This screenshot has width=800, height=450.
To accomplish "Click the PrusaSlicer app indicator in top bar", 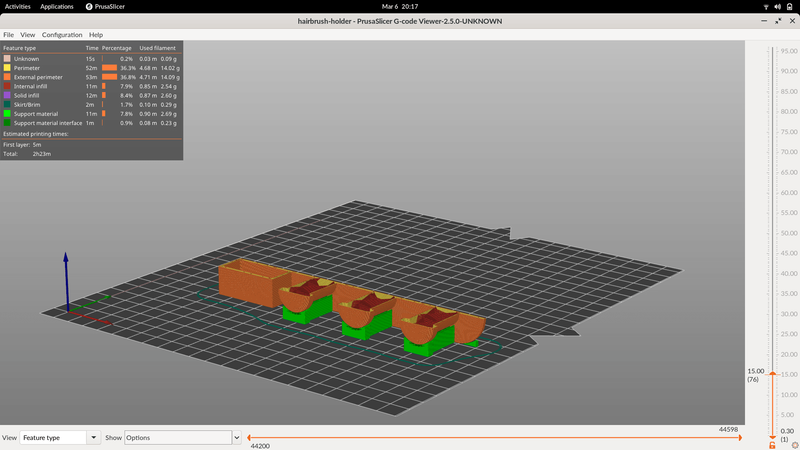I will (x=105, y=7).
